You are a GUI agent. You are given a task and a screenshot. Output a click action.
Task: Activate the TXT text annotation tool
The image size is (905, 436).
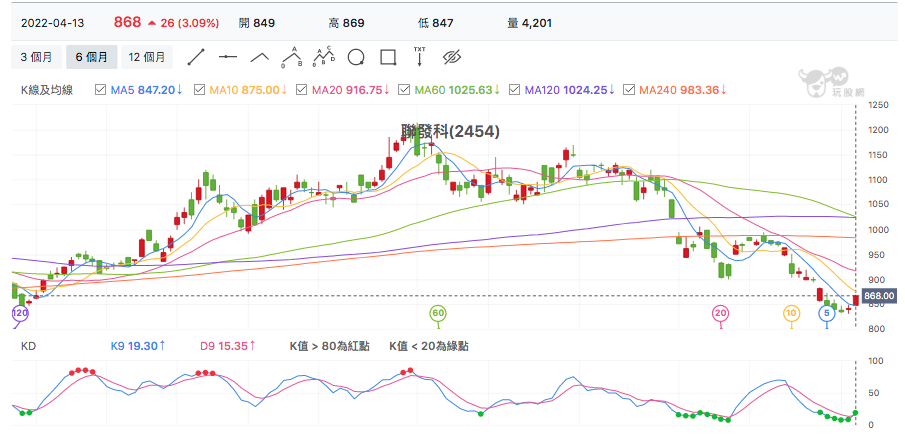pyautogui.click(x=420, y=56)
